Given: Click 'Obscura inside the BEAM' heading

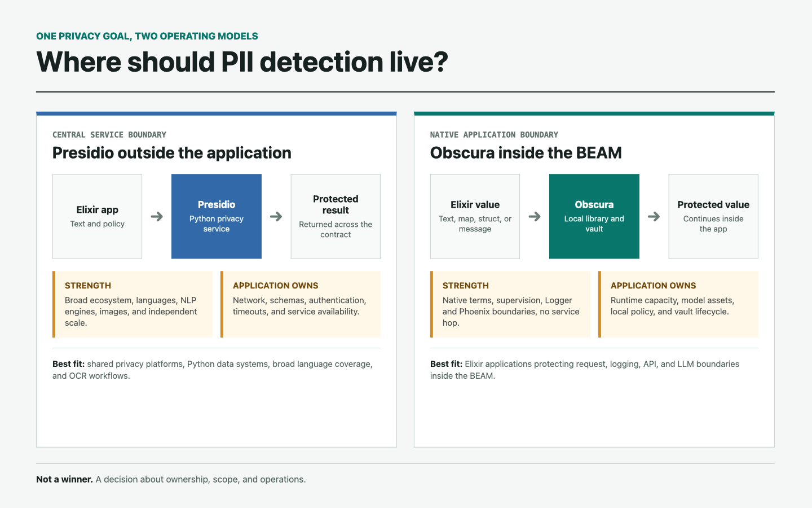Looking at the screenshot, I should click(x=526, y=153).
